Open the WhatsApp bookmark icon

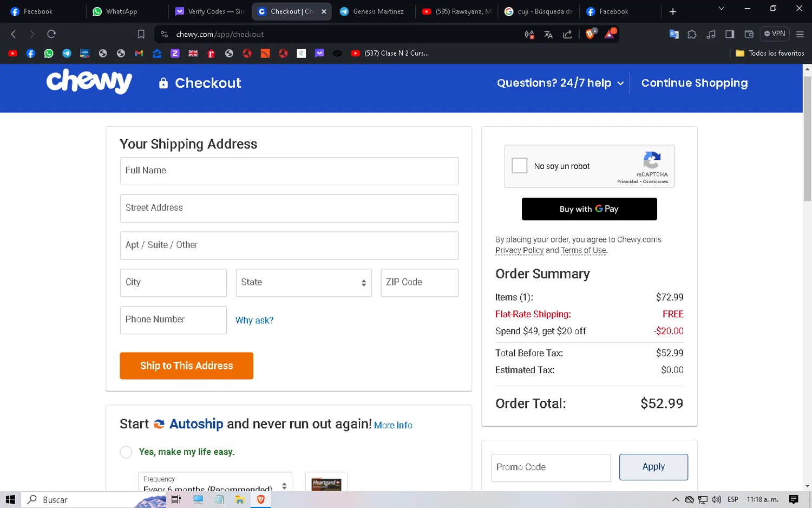pos(49,53)
